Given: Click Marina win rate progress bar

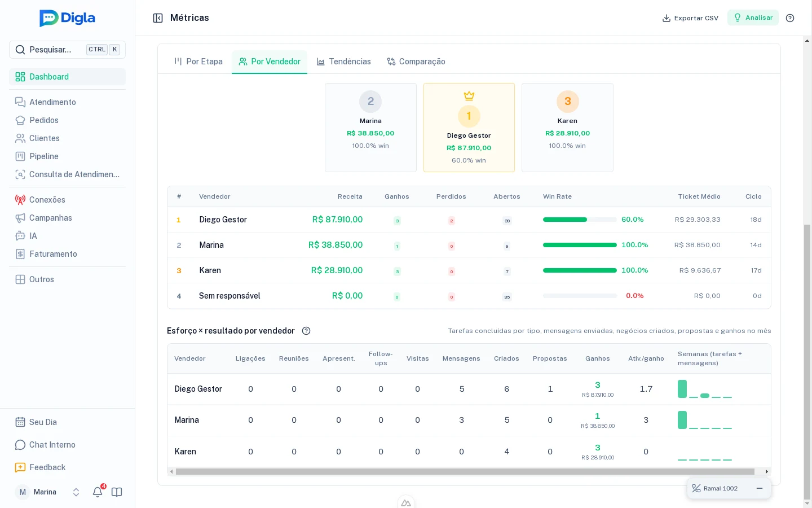Looking at the screenshot, I should click(x=580, y=245).
